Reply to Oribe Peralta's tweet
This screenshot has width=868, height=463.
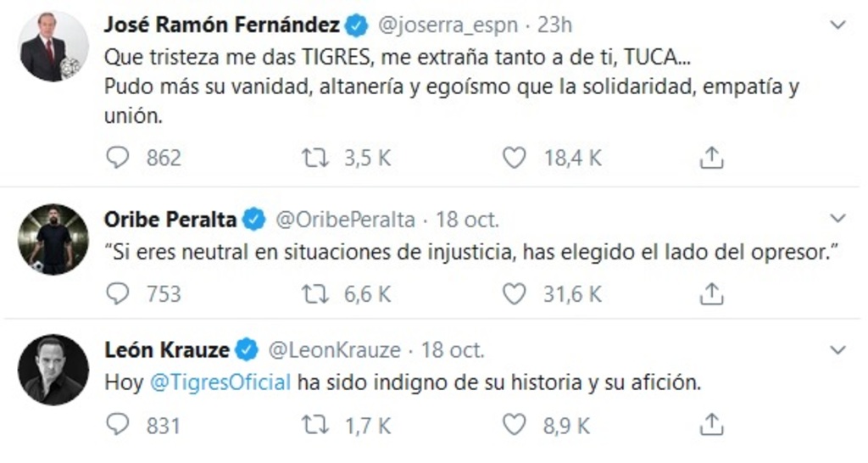118,293
